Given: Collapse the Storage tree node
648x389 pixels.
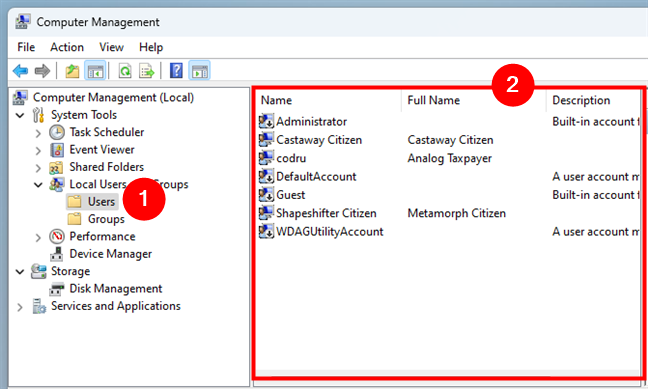Looking at the screenshot, I should tap(20, 272).
